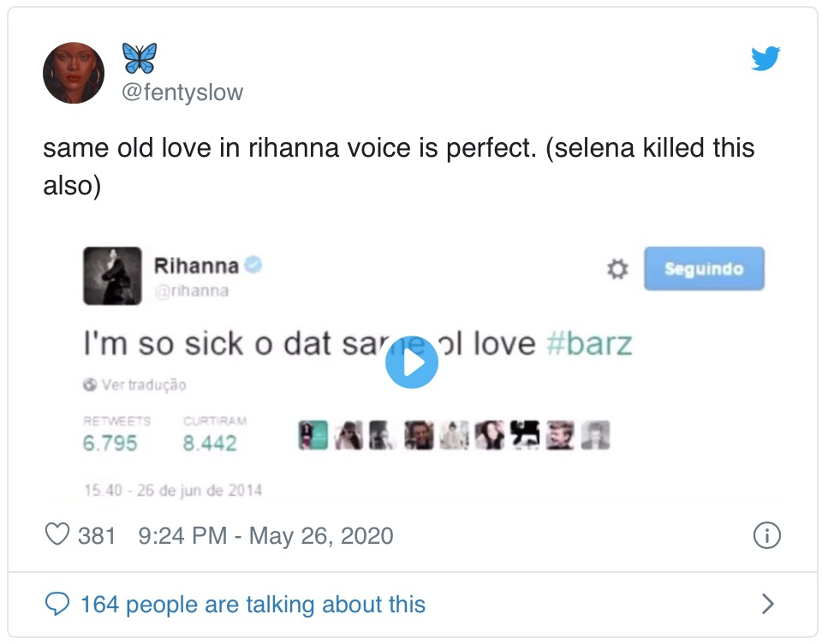Expand conversation with right chevron arrow

767,604
